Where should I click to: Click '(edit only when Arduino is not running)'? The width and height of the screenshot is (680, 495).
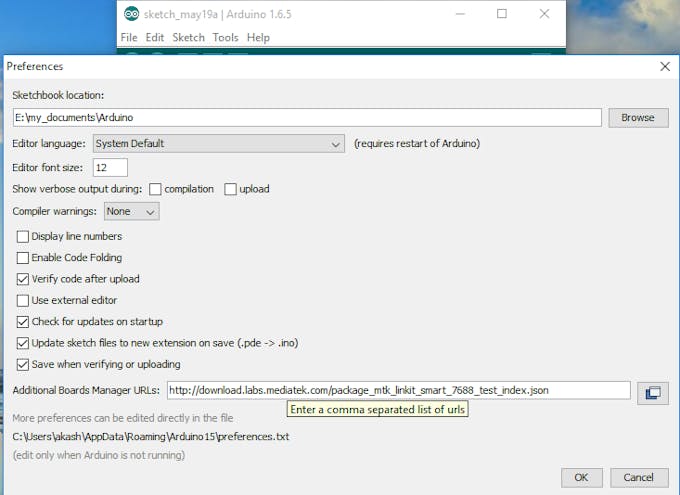point(99,456)
